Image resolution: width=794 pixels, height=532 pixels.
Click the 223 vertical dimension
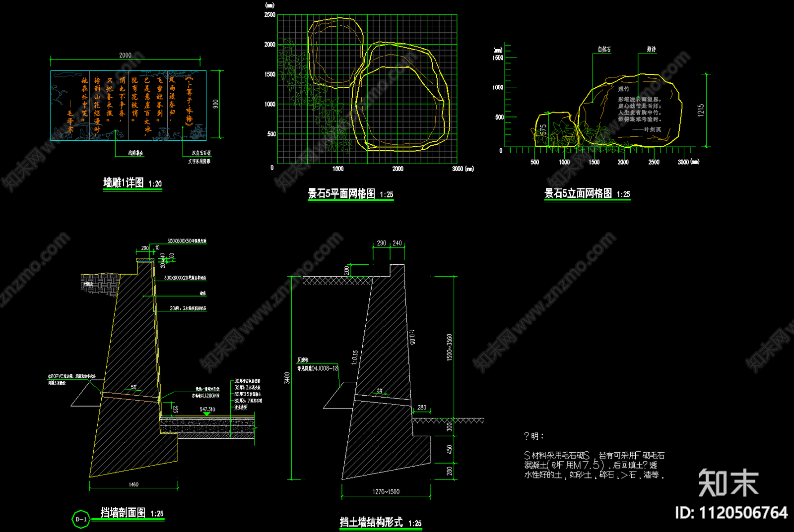click(175, 409)
